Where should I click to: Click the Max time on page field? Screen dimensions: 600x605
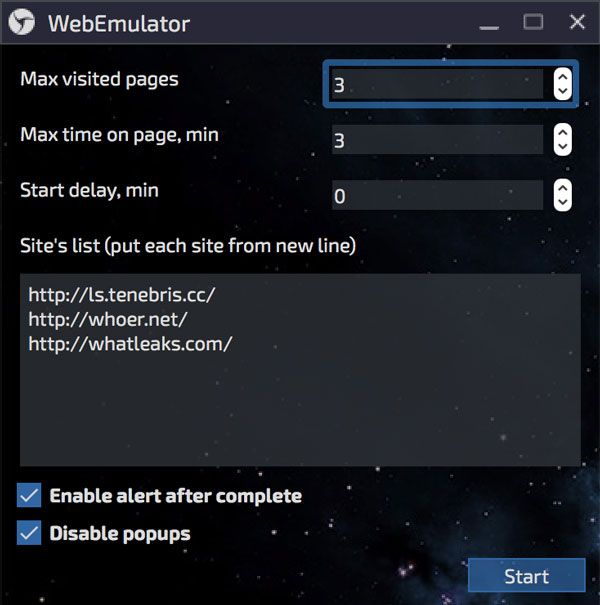pyautogui.click(x=435, y=141)
